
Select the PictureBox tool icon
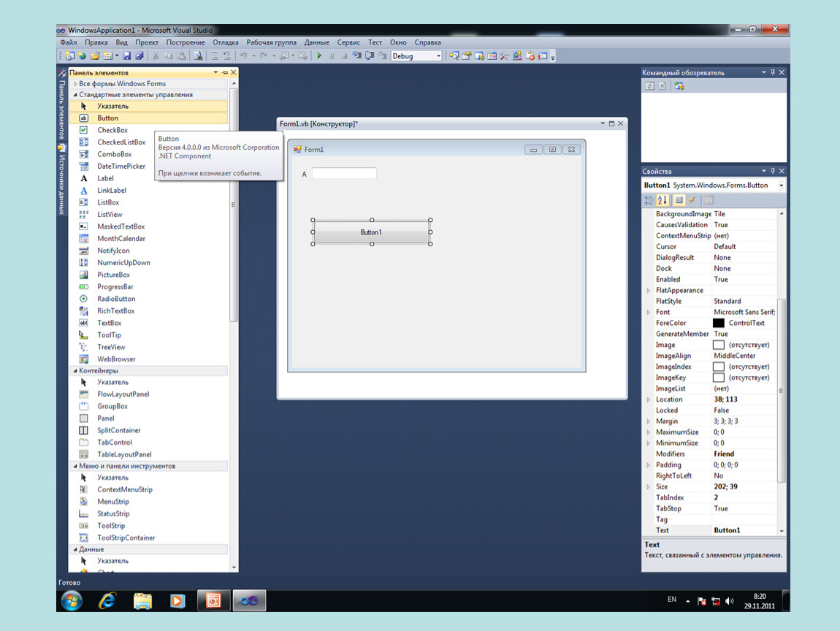(83, 275)
